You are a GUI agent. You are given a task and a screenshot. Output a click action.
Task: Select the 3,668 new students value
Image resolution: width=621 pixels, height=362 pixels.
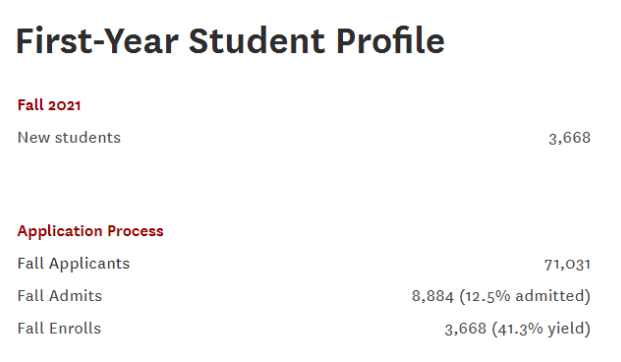(x=569, y=138)
